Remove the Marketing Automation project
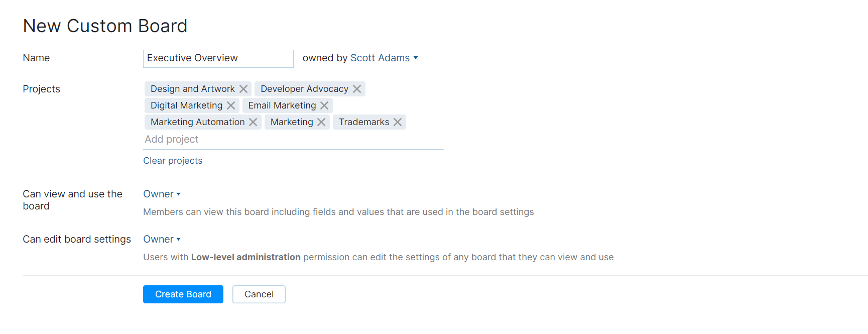 coord(253,122)
